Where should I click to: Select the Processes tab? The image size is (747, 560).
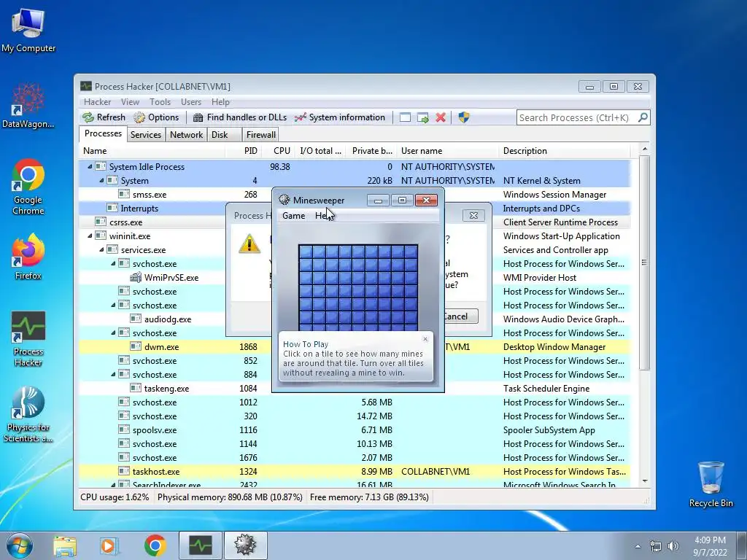[103, 134]
